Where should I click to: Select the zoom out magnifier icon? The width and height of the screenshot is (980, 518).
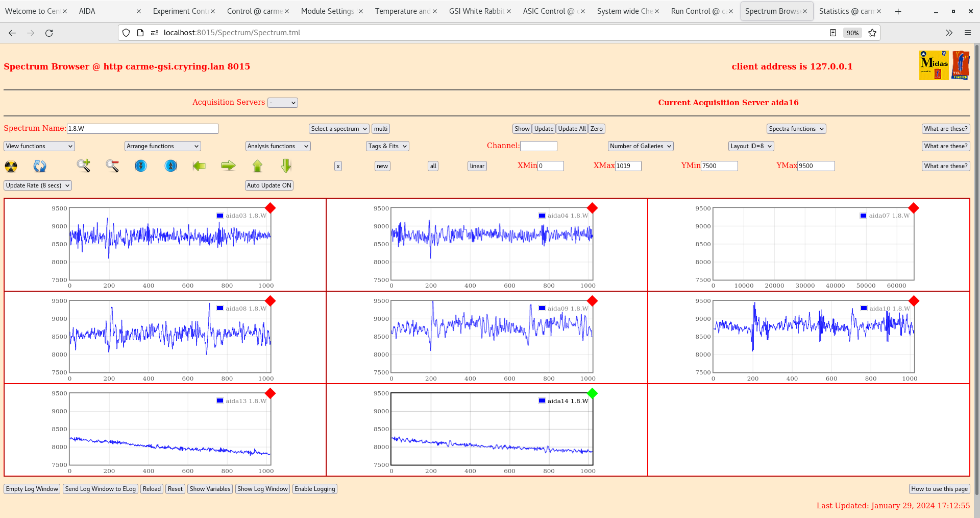point(112,166)
